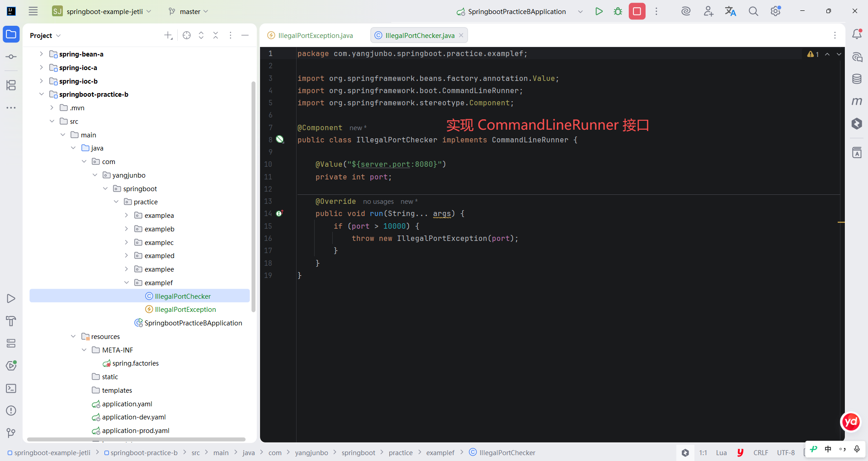
Task: Click the CRLF line separator in status bar
Action: pos(761,452)
